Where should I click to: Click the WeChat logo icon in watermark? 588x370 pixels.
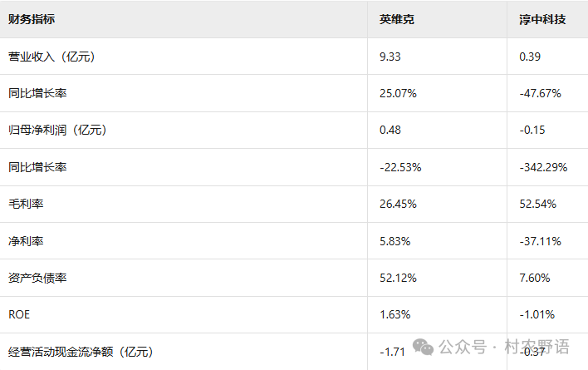click(423, 347)
